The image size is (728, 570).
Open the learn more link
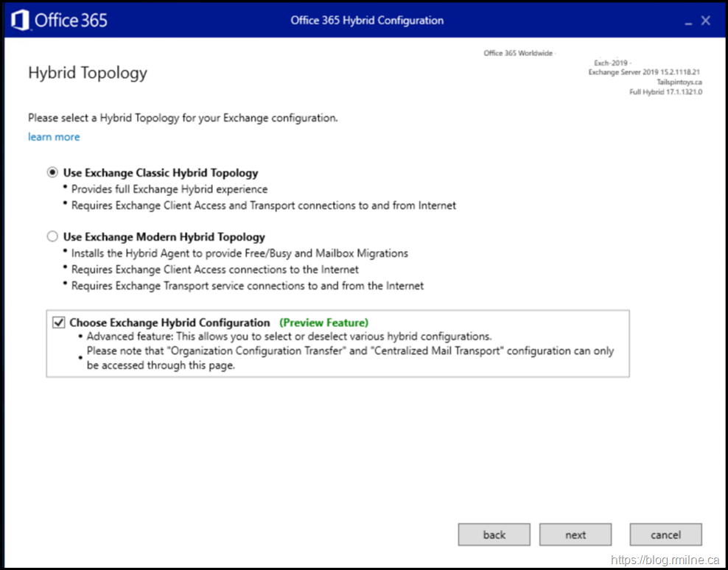tap(54, 137)
